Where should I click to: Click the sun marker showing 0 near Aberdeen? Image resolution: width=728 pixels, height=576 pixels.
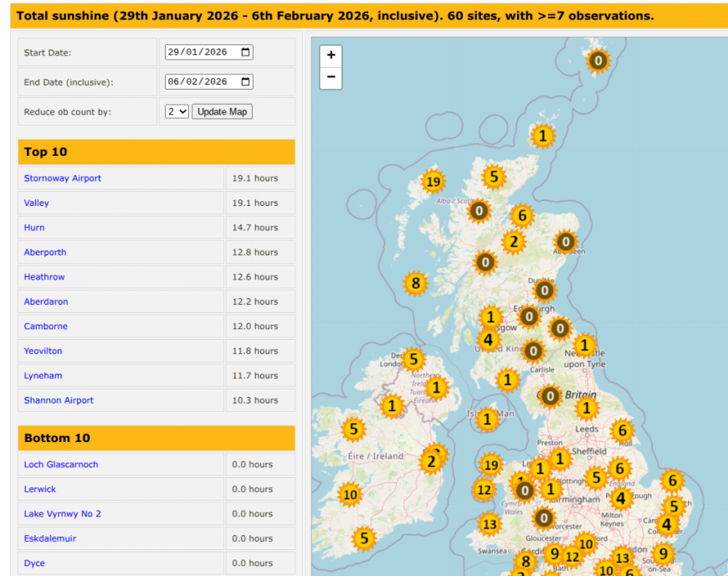pyautogui.click(x=566, y=242)
